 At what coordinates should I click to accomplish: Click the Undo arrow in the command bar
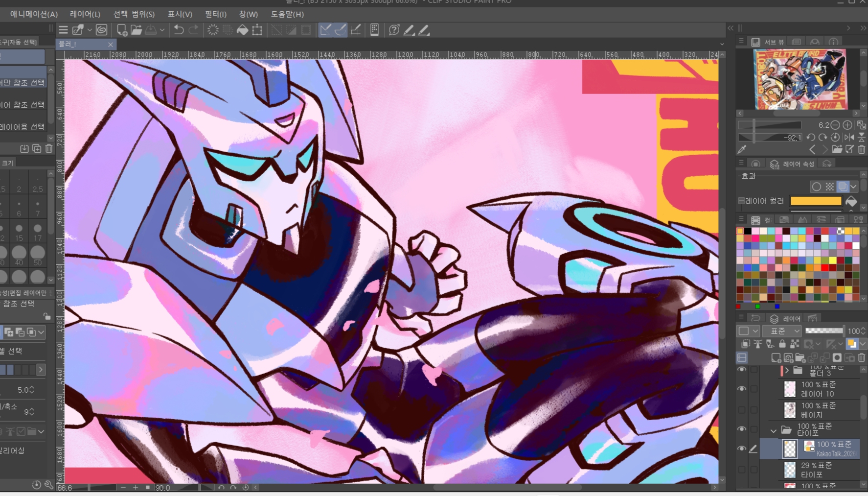[179, 30]
